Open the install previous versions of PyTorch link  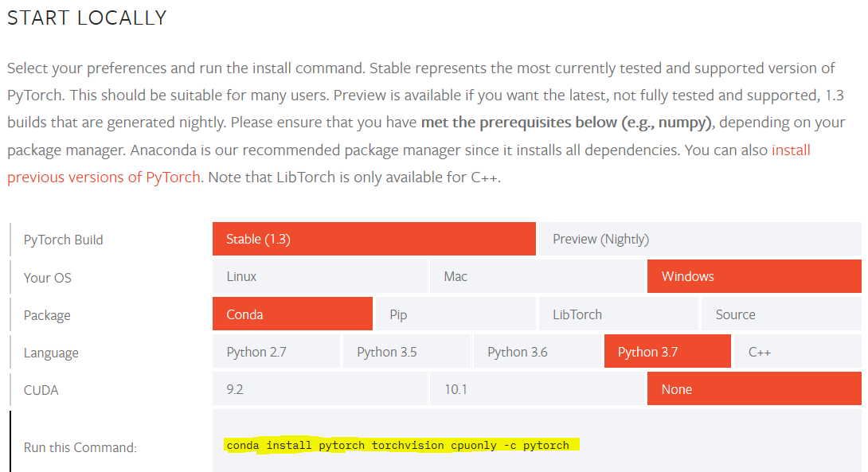point(104,177)
